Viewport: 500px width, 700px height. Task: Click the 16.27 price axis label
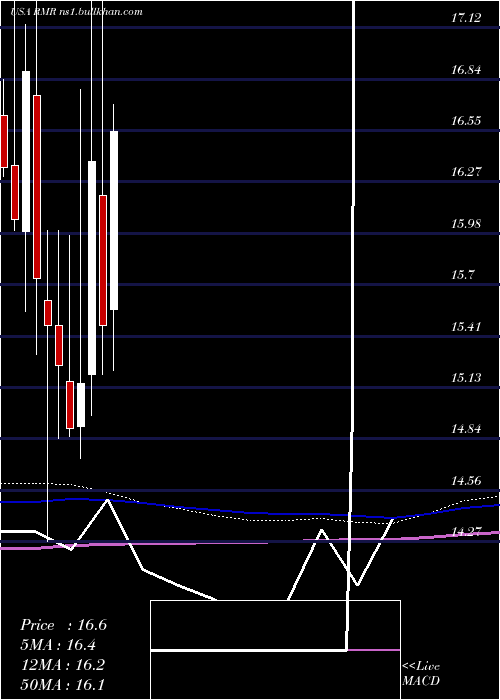466,172
